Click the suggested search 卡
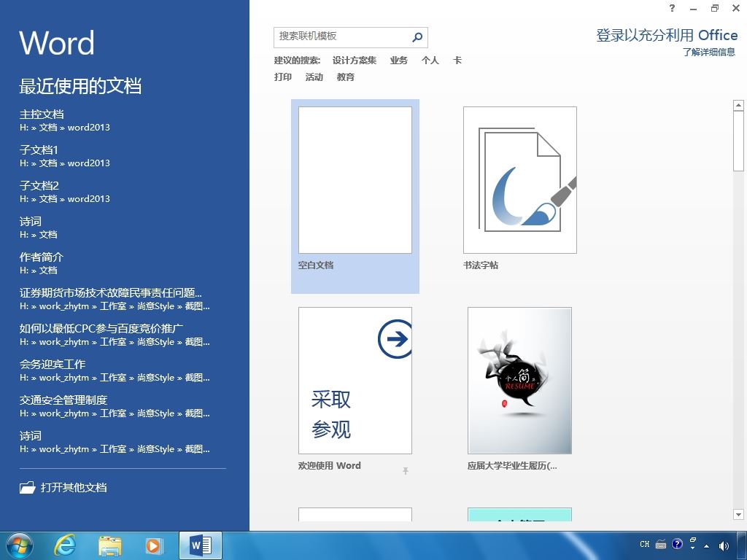Image resolution: width=747 pixels, height=560 pixels. click(x=457, y=61)
